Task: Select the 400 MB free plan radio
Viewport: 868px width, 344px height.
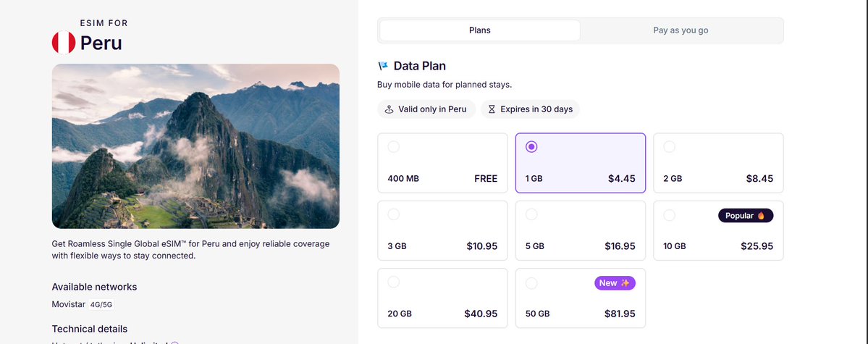Action: 394,147
